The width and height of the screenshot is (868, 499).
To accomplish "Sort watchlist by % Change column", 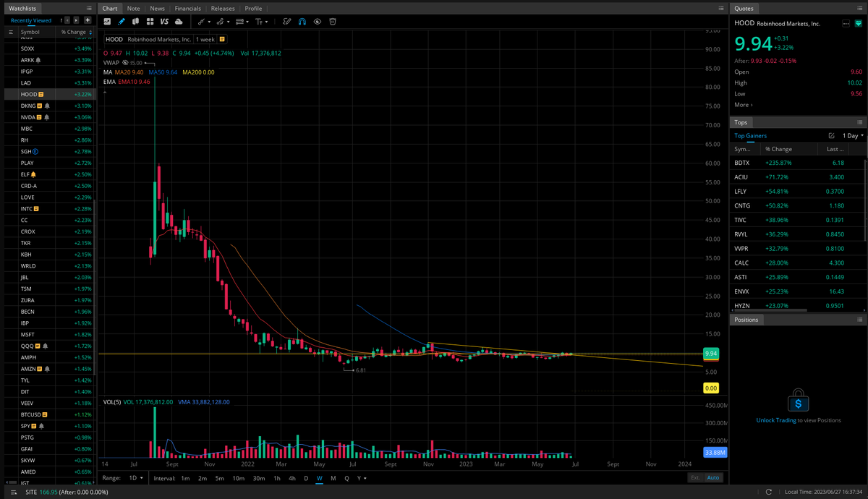I will click(x=77, y=32).
